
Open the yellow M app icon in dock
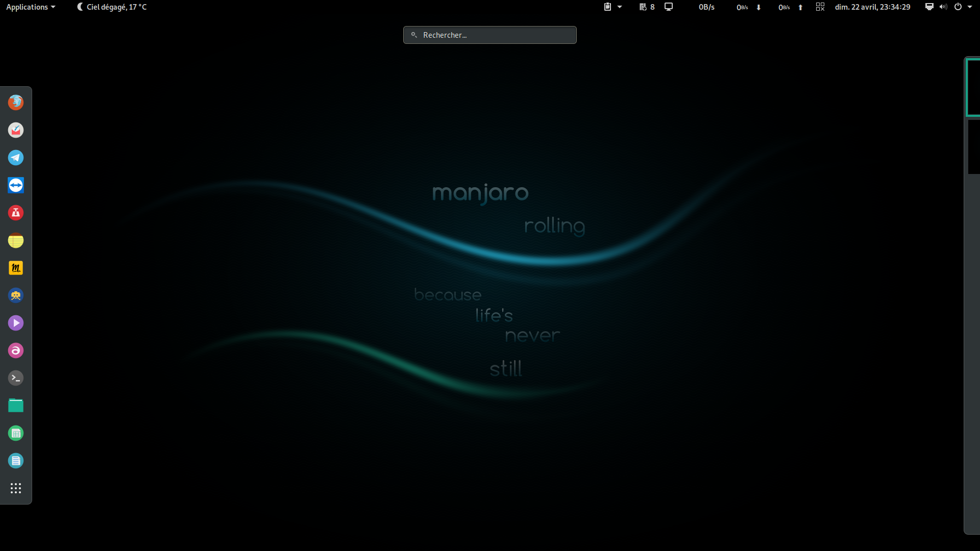click(x=16, y=268)
